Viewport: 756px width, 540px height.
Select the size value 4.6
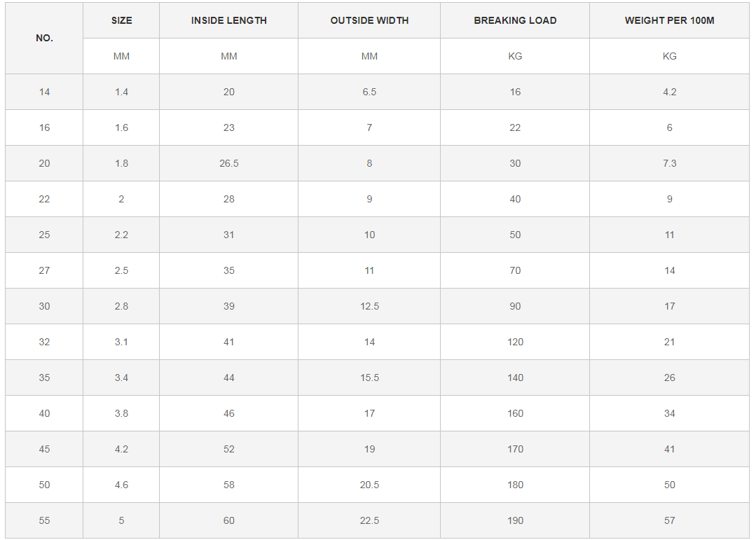pos(121,485)
